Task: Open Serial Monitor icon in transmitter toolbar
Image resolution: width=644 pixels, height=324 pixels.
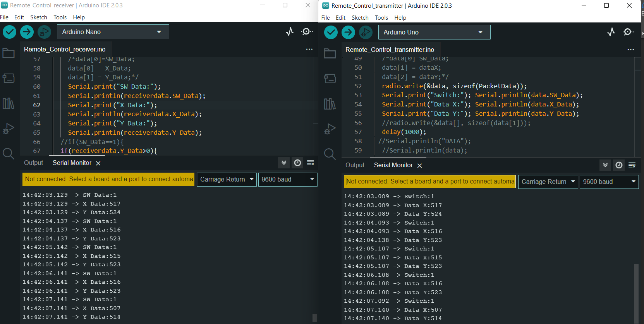Action: 629,32
